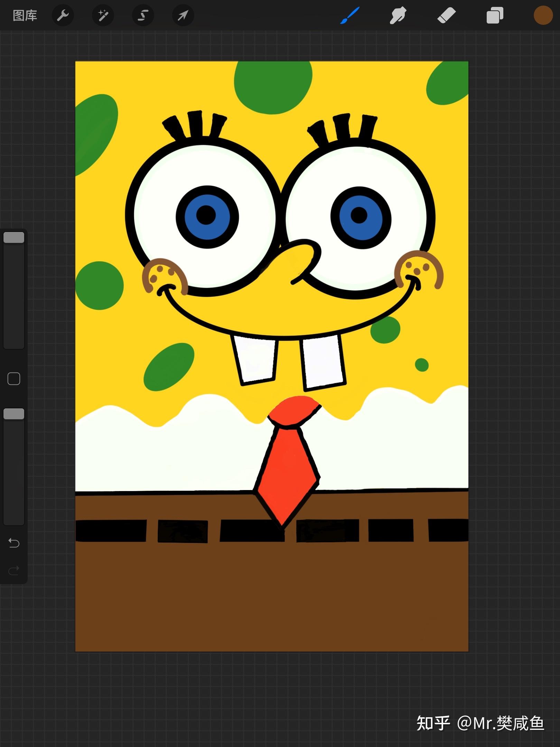The height and width of the screenshot is (747, 560).
Task: Open the 图库 gallery
Action: tap(25, 16)
